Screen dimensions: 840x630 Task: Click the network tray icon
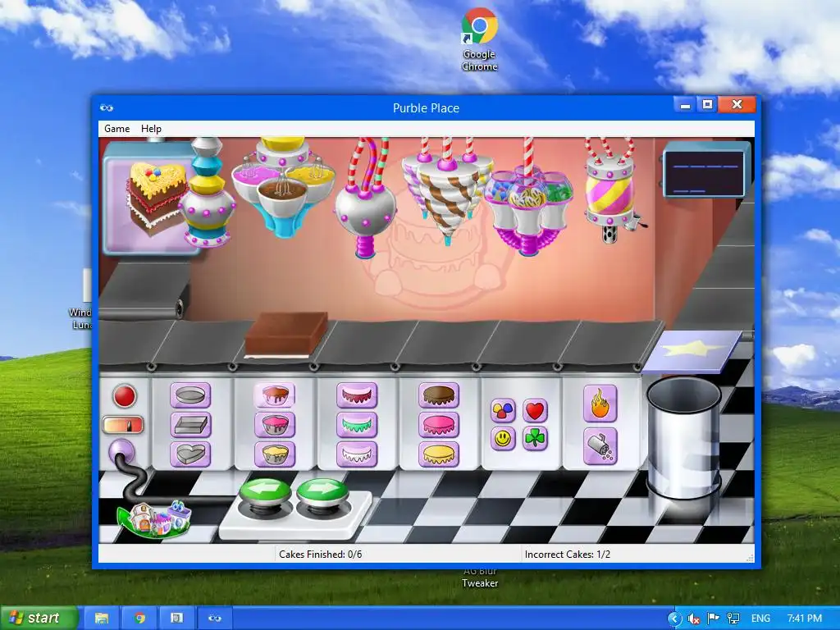tap(733, 619)
